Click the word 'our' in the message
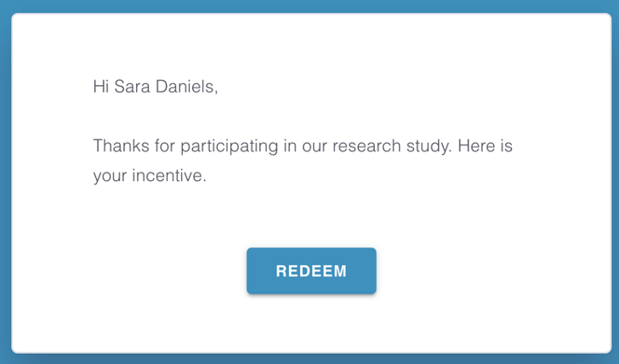The width and height of the screenshot is (619, 364). click(x=315, y=146)
